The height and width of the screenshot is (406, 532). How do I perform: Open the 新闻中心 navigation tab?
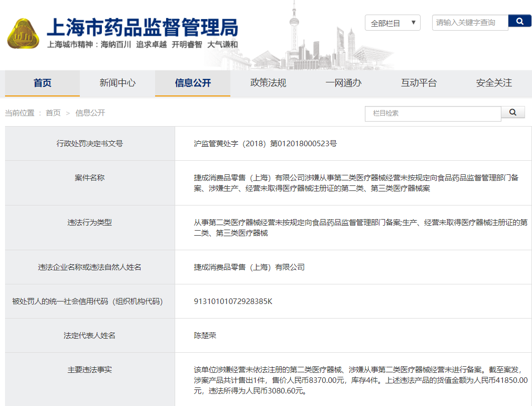(x=117, y=83)
